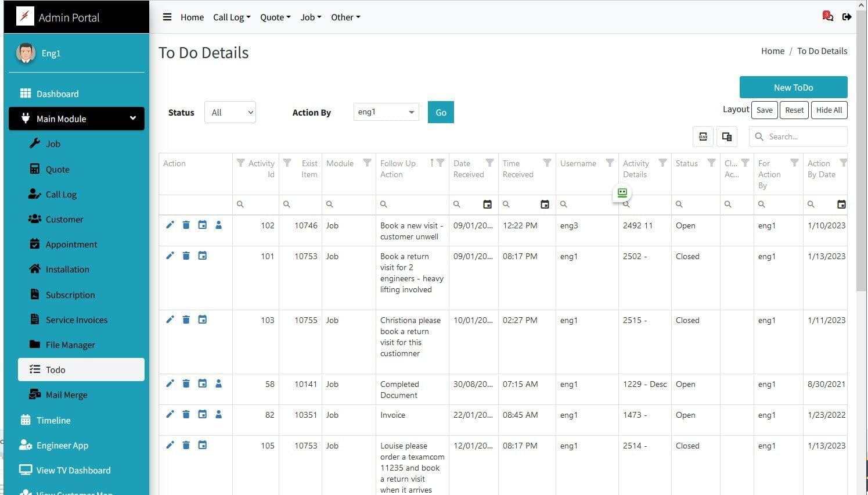Viewport: 868px width, 495px height.
Task: Toggle the filter on Status column header
Action: tap(711, 163)
